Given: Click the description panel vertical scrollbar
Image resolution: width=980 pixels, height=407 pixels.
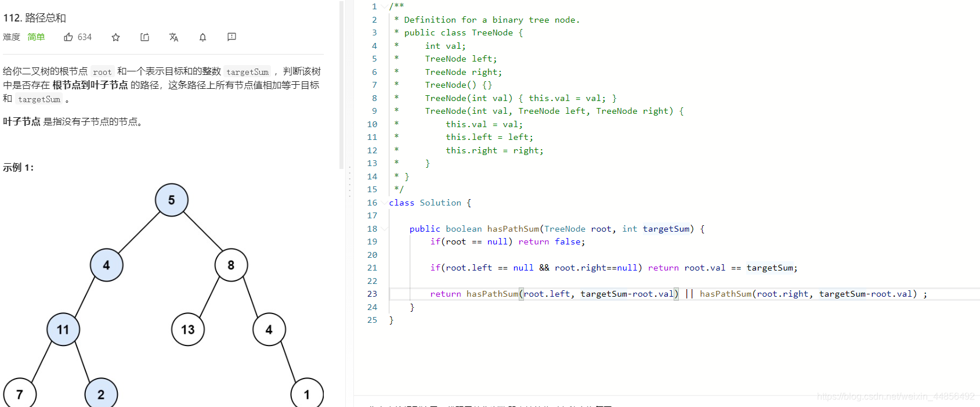Looking at the screenshot, I should point(342,85).
